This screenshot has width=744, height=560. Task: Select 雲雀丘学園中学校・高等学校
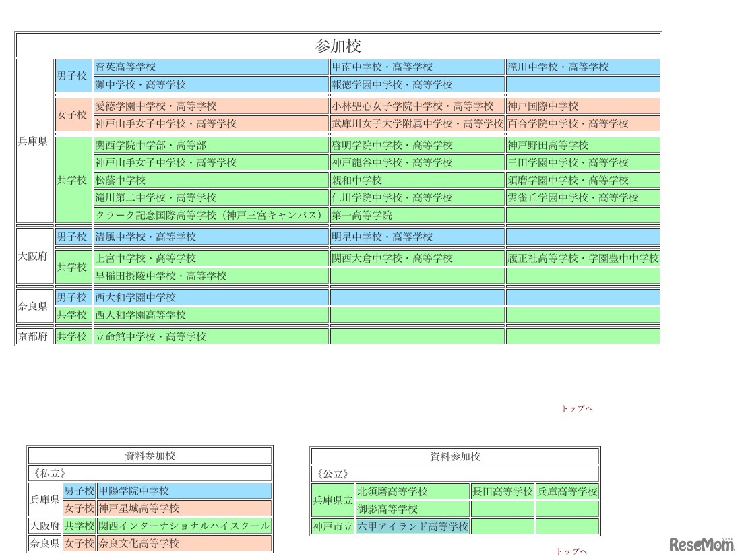[x=583, y=197]
